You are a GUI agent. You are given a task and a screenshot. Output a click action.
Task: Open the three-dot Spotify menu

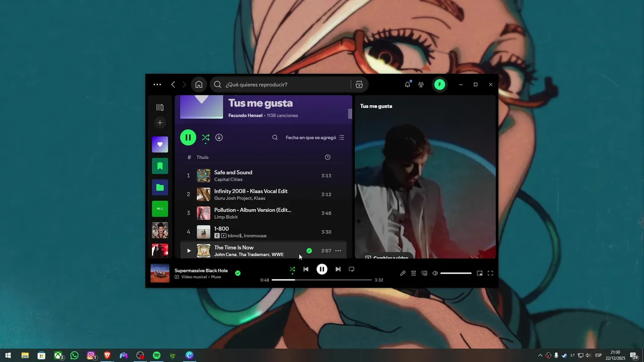point(157,84)
